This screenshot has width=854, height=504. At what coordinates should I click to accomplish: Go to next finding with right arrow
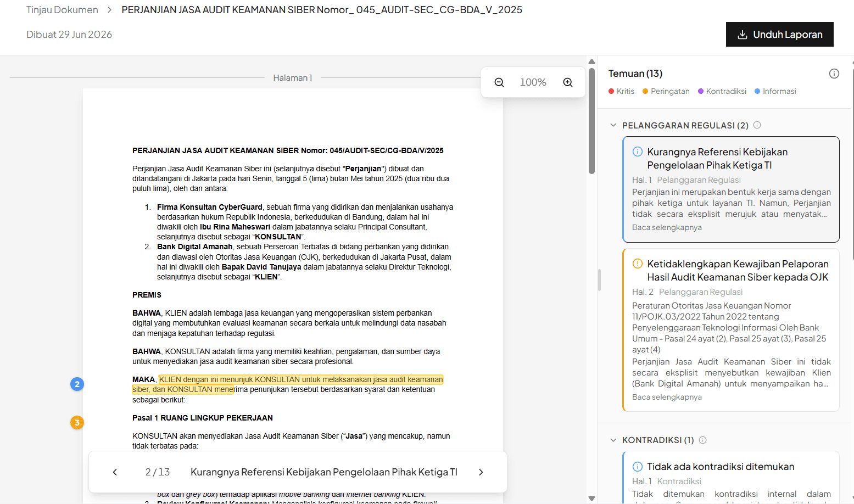click(481, 472)
